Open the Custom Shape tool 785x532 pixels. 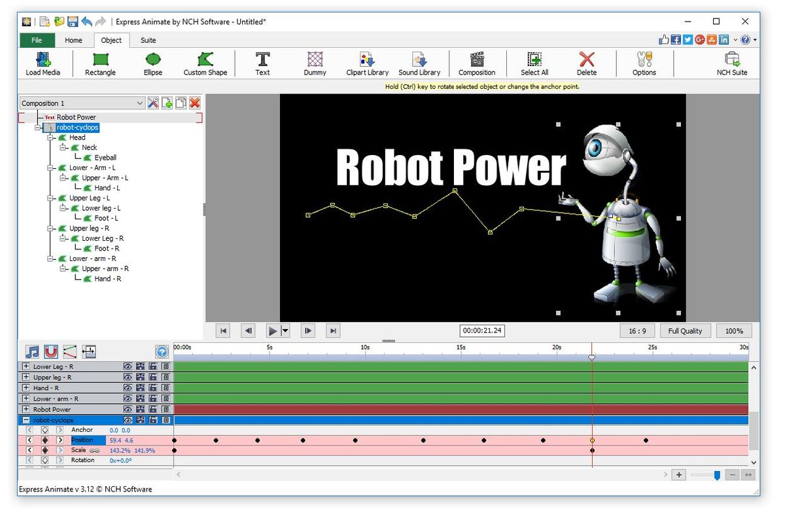coord(205,63)
